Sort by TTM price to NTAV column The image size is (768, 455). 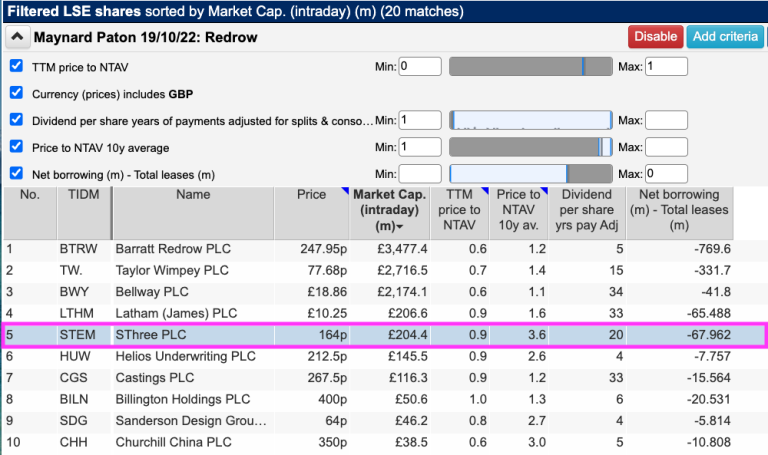[x=459, y=213]
